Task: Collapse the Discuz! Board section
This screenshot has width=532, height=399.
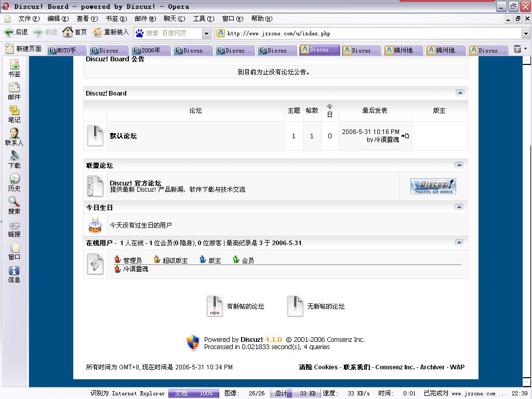Action: pos(460,93)
